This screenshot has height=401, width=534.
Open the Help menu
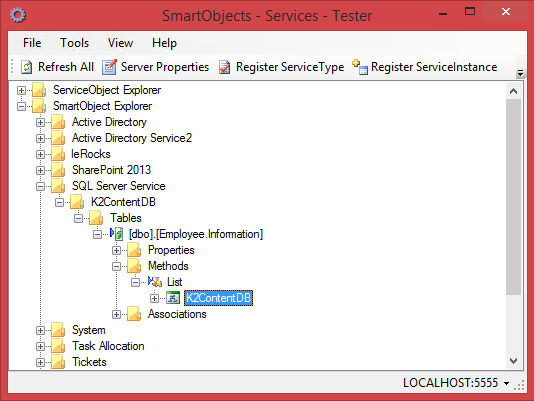(164, 43)
